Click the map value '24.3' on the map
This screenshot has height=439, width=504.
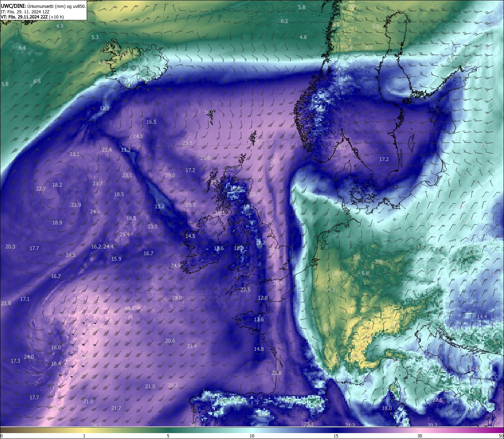[138, 137]
